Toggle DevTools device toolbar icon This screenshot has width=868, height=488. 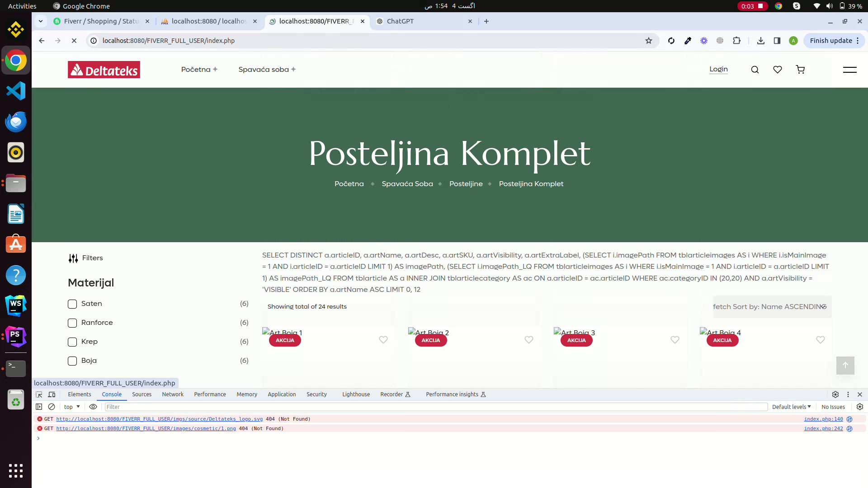point(52,394)
